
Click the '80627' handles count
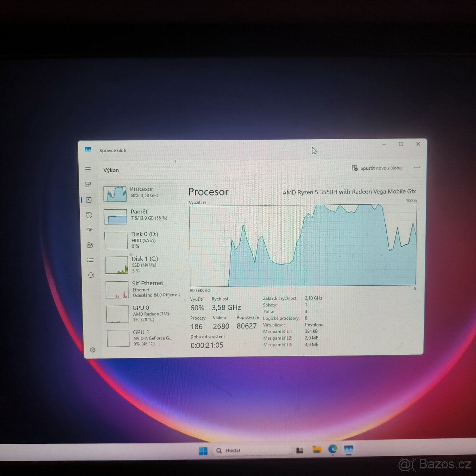(x=247, y=326)
